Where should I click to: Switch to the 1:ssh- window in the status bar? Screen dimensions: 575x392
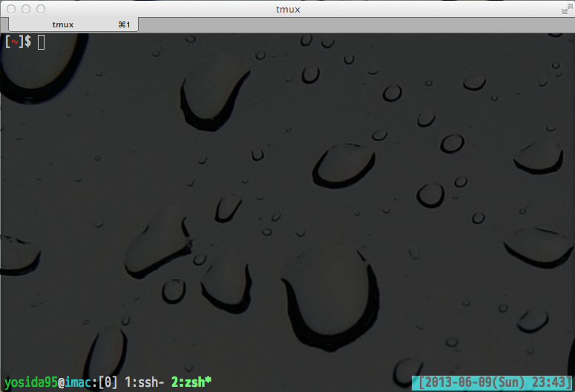click(144, 382)
